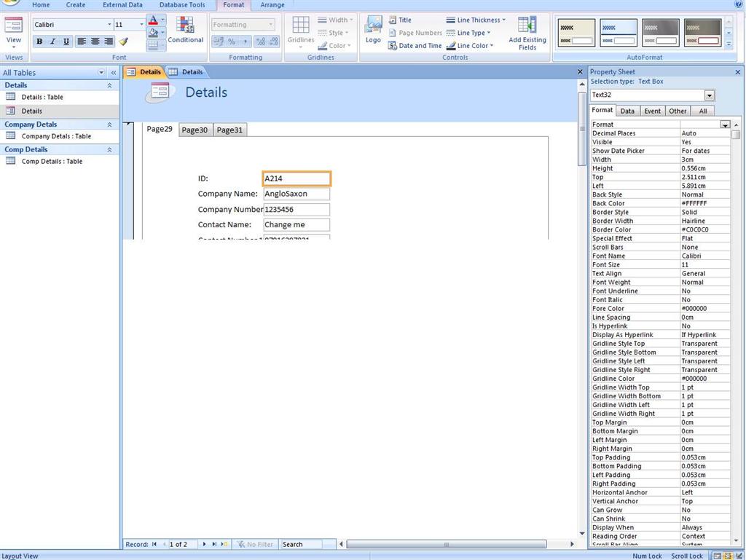Viewport: 746px width, 560px height.
Task: Switch to the Data tab in Property Sheet
Action: pos(627,111)
